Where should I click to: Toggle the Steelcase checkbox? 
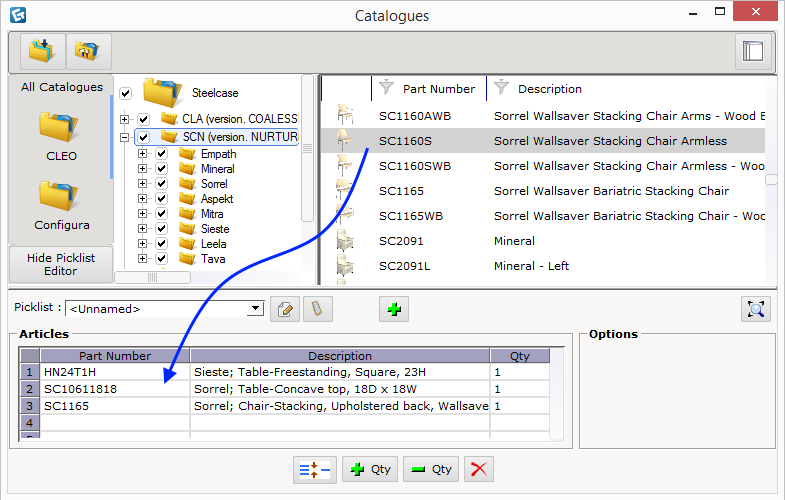125,93
